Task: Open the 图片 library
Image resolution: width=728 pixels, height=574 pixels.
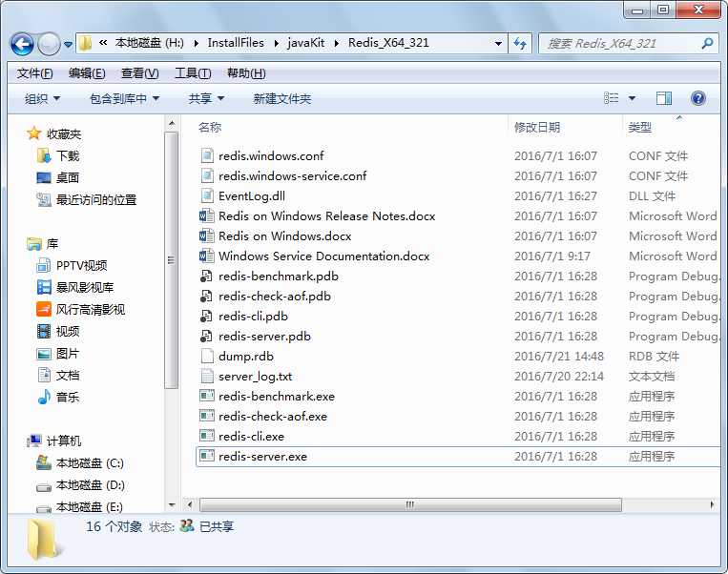Action: (58, 354)
